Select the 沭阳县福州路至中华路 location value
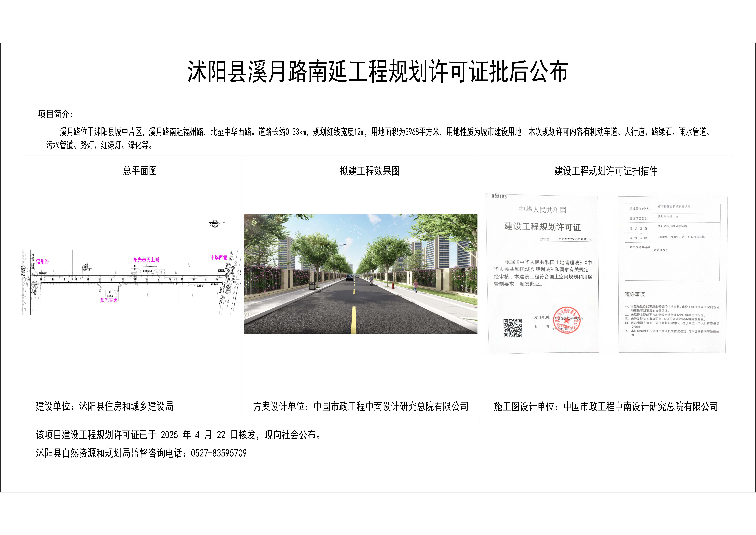 (672, 226)
